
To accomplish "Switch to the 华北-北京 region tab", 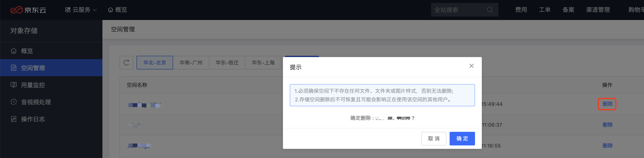I will coord(155,62).
